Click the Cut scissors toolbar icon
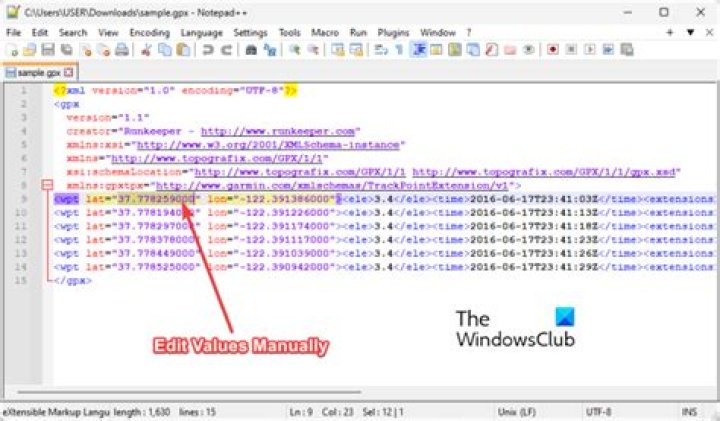 (145, 49)
